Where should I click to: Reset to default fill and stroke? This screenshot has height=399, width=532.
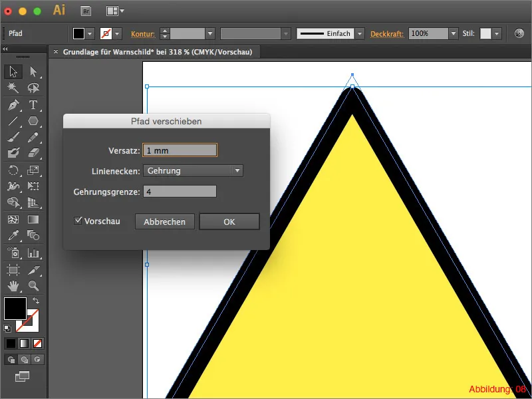tap(7, 328)
